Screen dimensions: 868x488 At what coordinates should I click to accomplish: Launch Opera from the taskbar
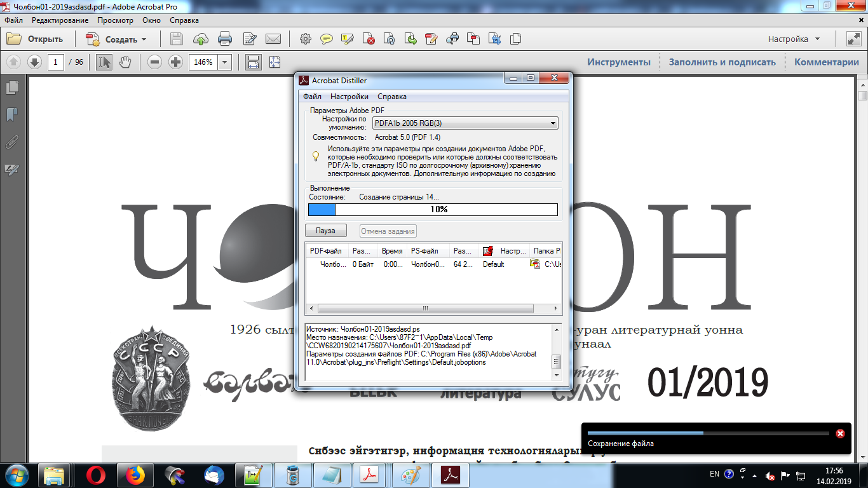click(97, 475)
